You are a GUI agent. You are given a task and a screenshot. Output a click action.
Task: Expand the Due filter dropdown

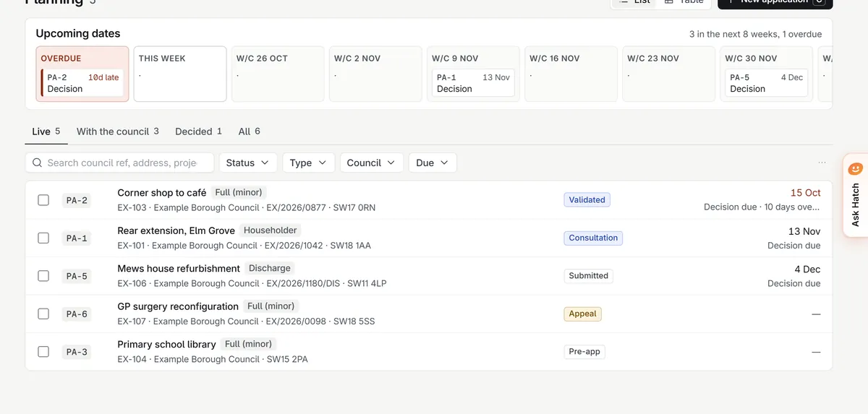(432, 163)
